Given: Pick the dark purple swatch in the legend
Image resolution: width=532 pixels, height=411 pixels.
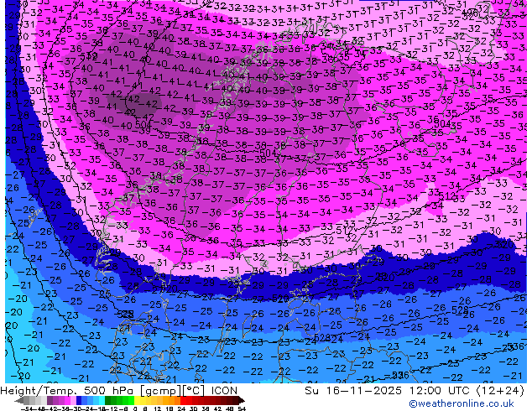Looking at the screenshot, I should (50, 400).
